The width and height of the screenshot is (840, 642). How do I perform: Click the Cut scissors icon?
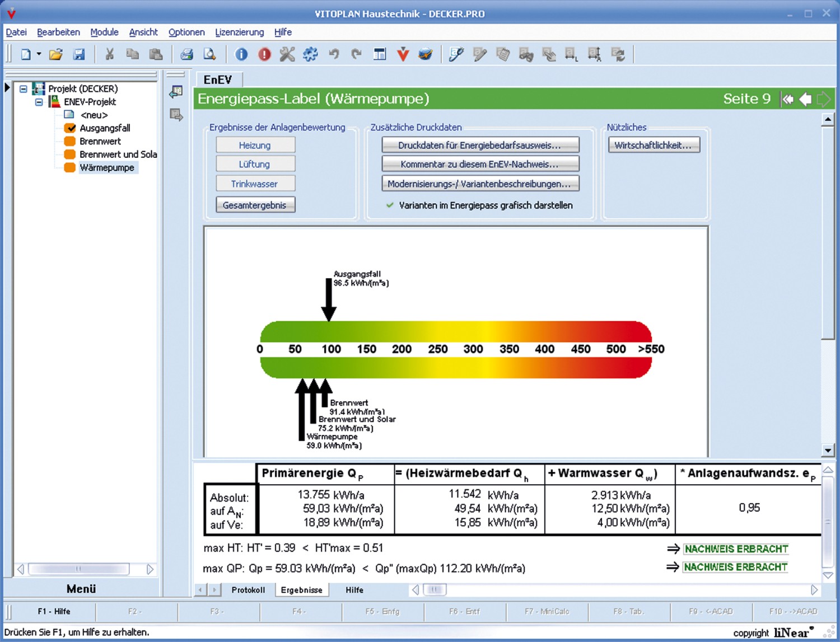(x=110, y=54)
